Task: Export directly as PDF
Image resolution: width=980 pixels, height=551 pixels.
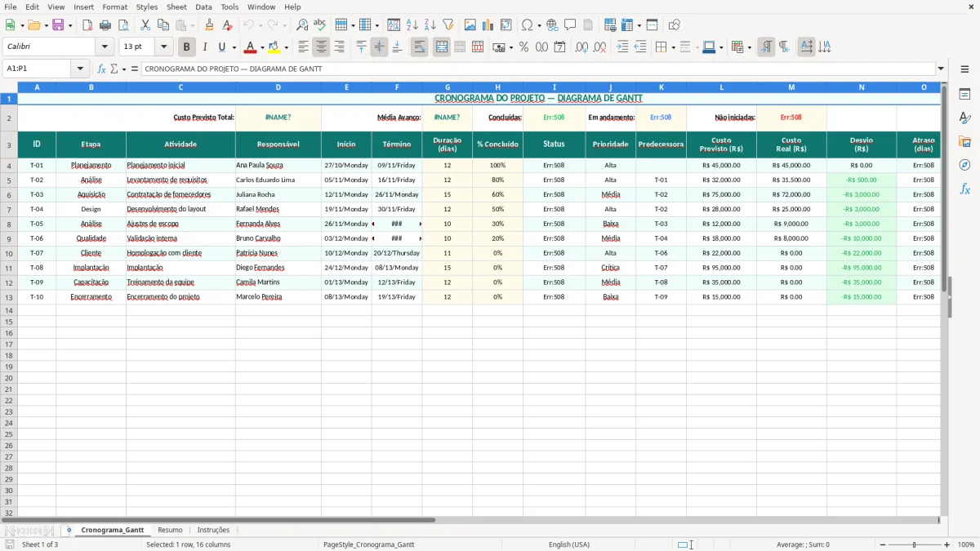Action: tap(87, 25)
